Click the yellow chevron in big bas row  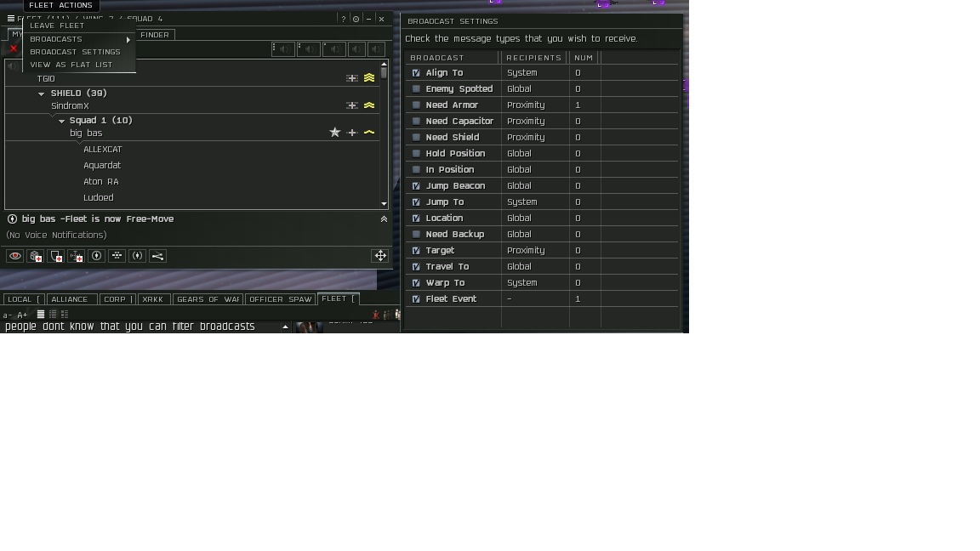[x=369, y=133]
